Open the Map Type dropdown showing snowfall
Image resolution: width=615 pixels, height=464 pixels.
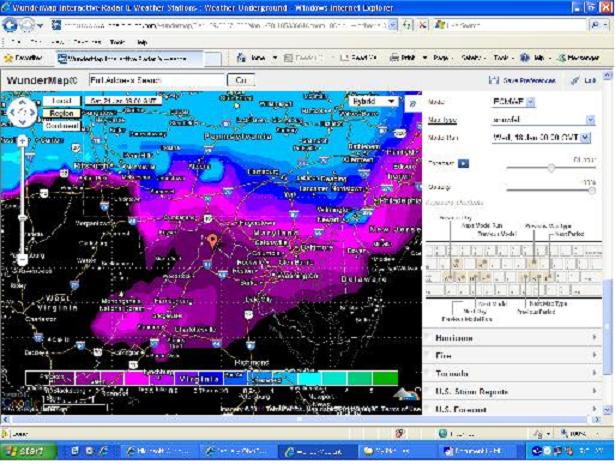pos(590,120)
